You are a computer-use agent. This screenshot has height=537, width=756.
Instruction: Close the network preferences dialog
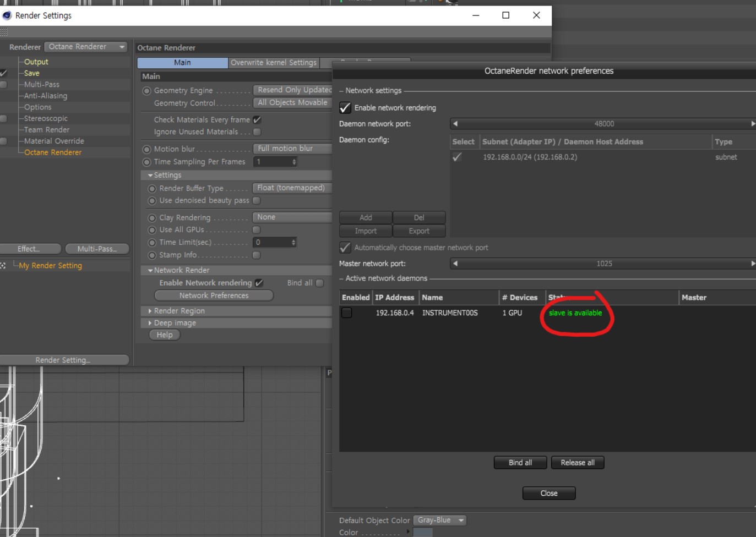[549, 494]
